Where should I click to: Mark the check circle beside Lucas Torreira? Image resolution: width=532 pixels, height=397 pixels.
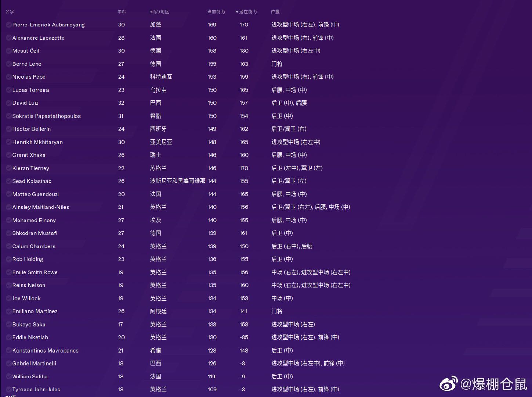8,90
